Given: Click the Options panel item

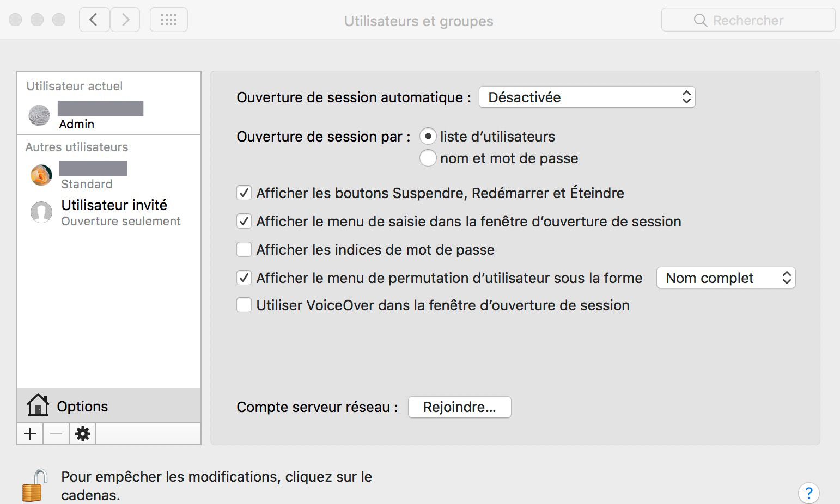Looking at the screenshot, I should [x=82, y=405].
